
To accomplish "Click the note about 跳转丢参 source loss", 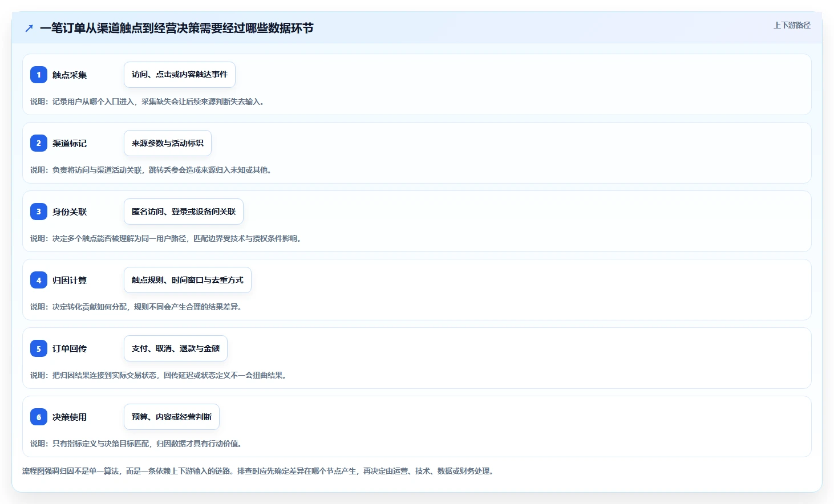I will (x=151, y=170).
